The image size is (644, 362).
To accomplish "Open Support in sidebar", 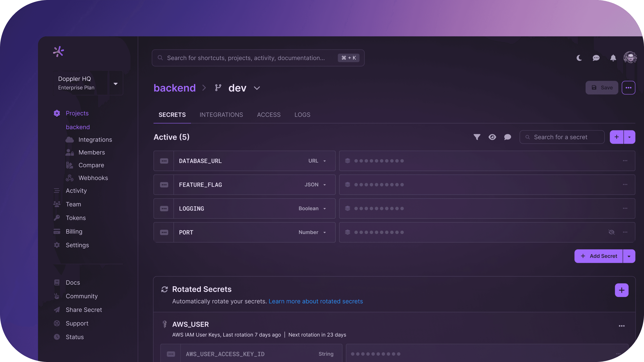I will pos(77,323).
